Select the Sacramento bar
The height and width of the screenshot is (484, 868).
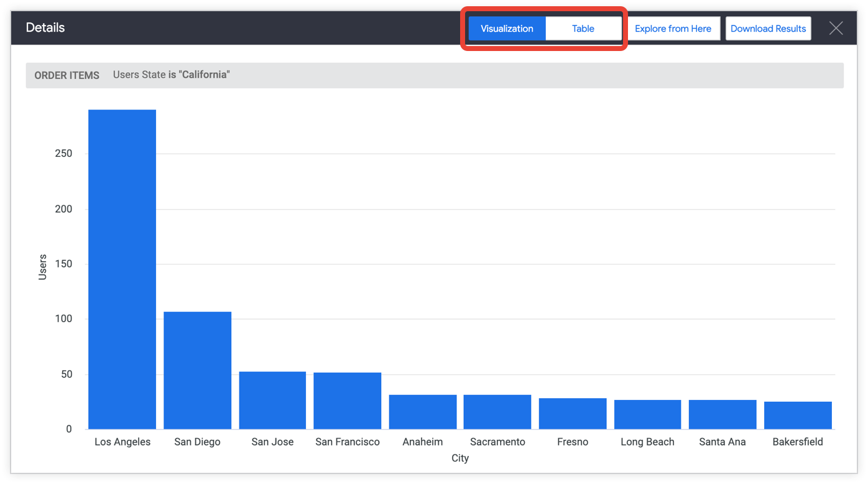[497, 412]
